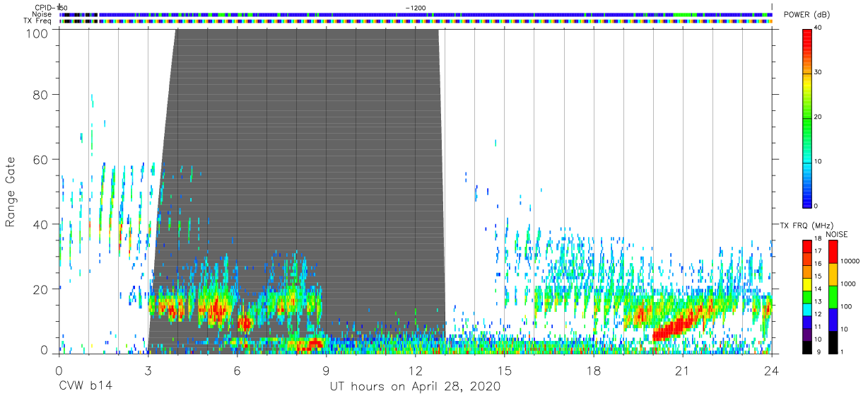The image size is (868, 401).
Task: Click the UT hours axis tick '15'
Action: 505,371
